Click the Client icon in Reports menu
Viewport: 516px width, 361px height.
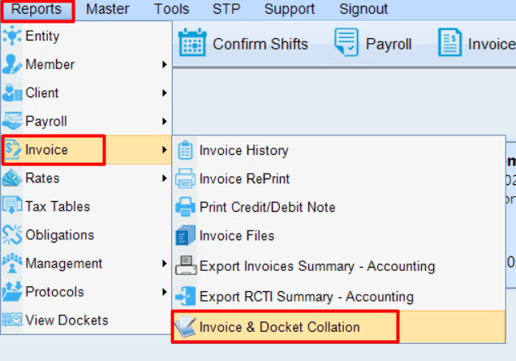(12, 93)
